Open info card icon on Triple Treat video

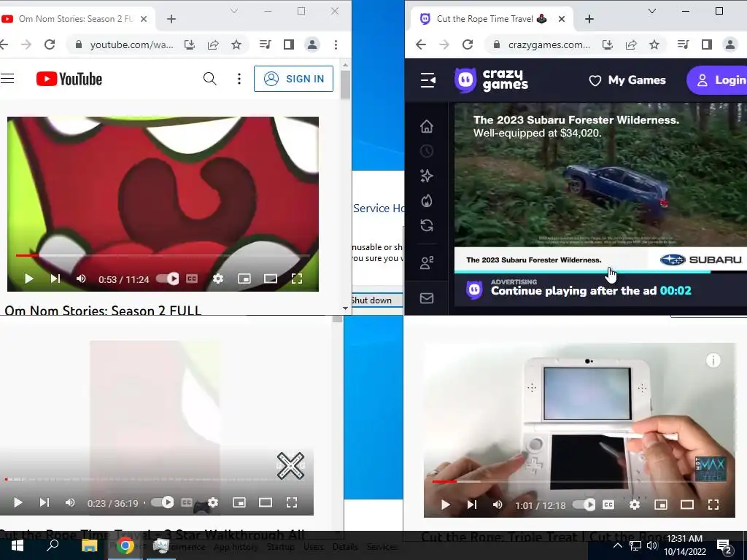(713, 360)
